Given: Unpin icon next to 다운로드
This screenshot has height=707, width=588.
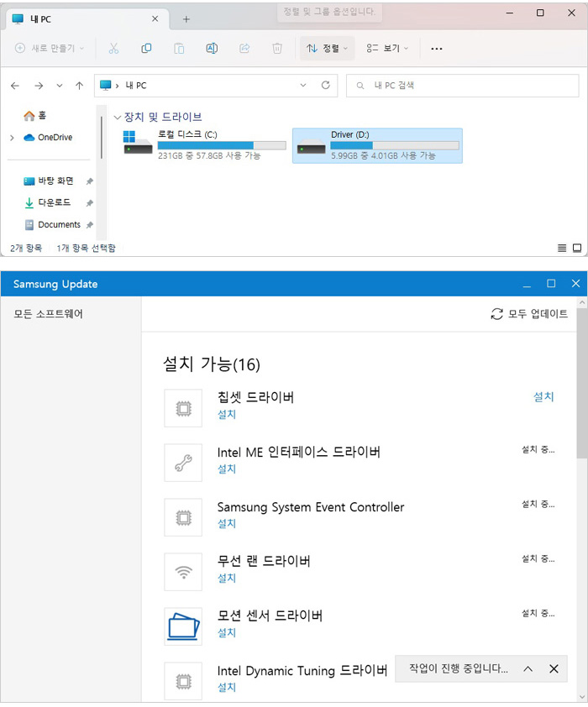Looking at the screenshot, I should click(89, 203).
